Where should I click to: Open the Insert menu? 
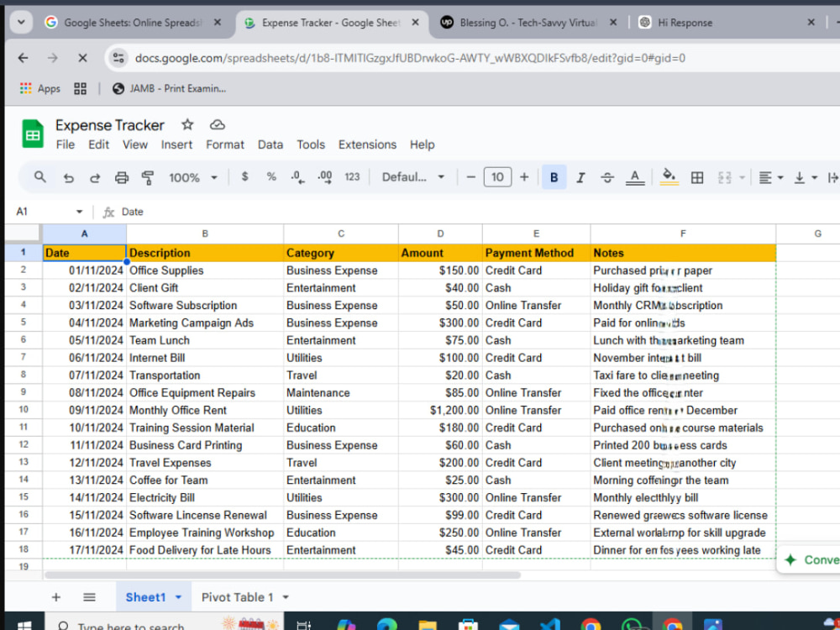click(x=176, y=144)
